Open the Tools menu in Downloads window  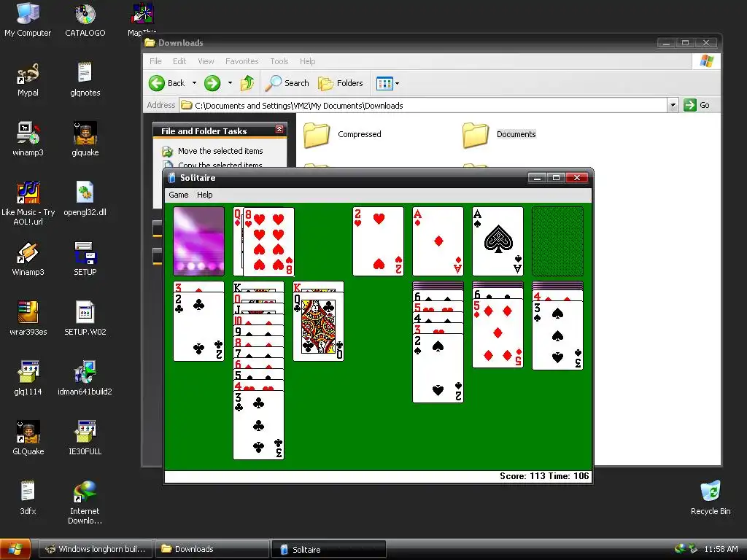pyautogui.click(x=279, y=61)
